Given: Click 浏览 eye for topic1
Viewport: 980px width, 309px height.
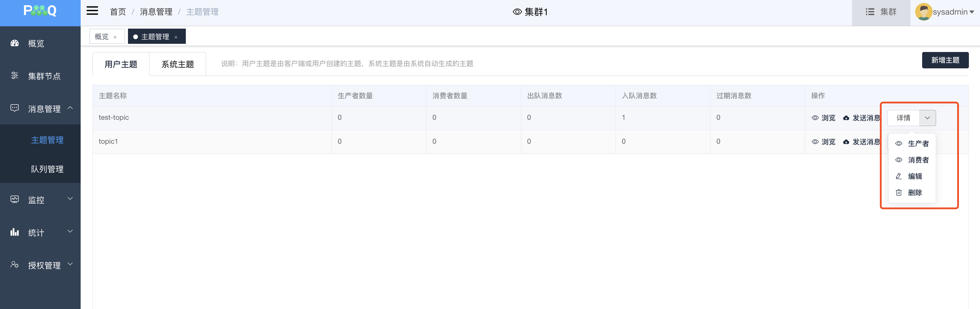Looking at the screenshot, I should [x=824, y=142].
